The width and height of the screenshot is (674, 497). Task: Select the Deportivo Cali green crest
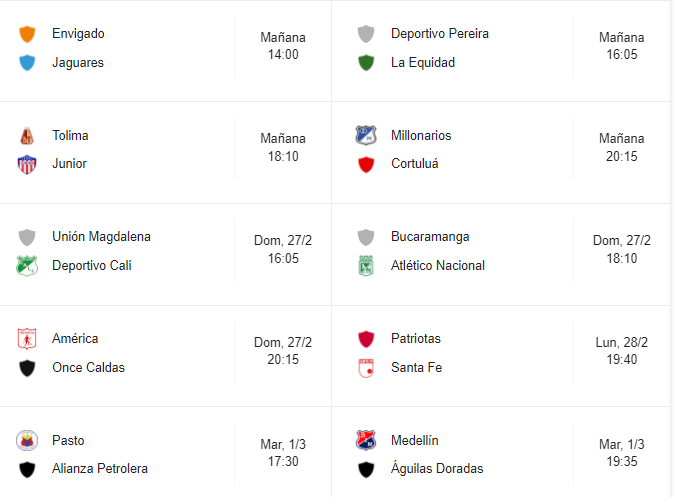pyautogui.click(x=27, y=266)
